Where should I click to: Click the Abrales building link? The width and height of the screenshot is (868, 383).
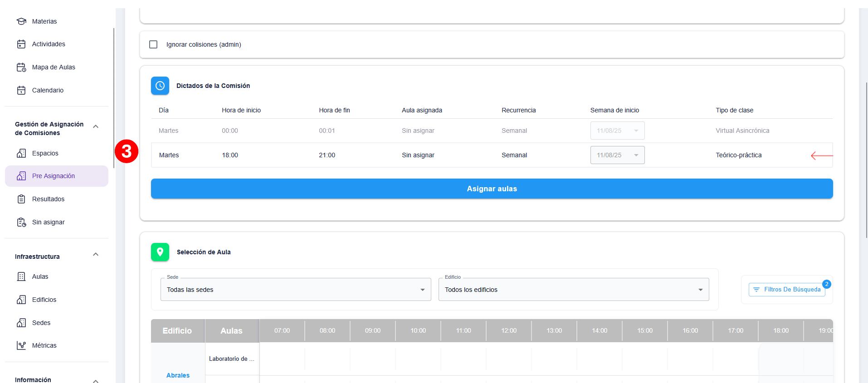[x=178, y=375]
